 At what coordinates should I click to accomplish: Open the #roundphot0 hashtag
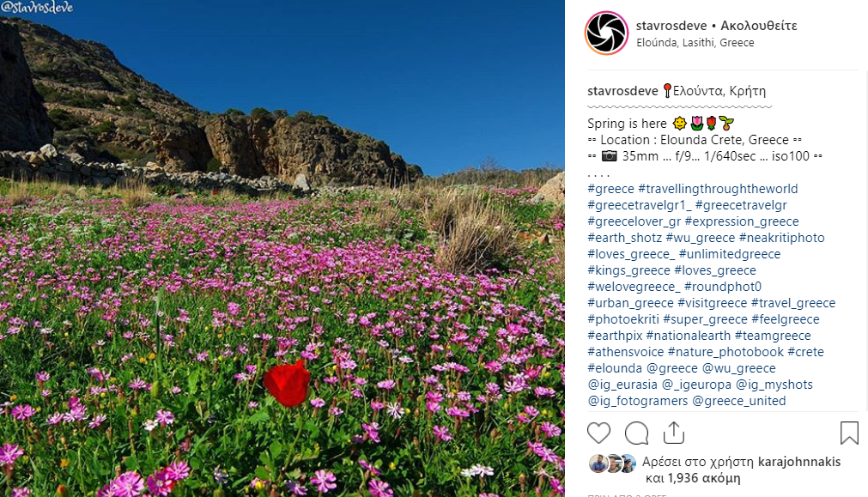point(723,287)
